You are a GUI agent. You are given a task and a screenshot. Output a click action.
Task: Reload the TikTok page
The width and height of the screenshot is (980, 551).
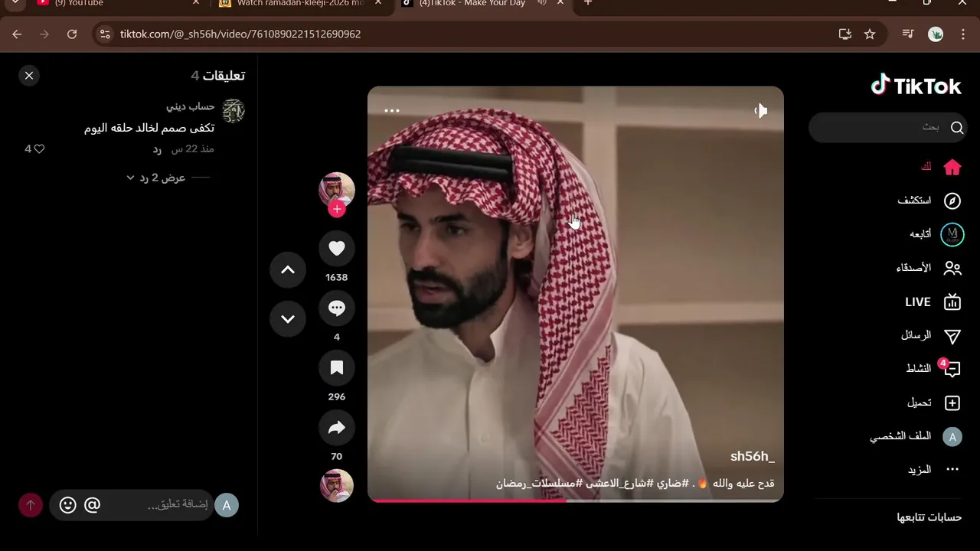(x=72, y=34)
